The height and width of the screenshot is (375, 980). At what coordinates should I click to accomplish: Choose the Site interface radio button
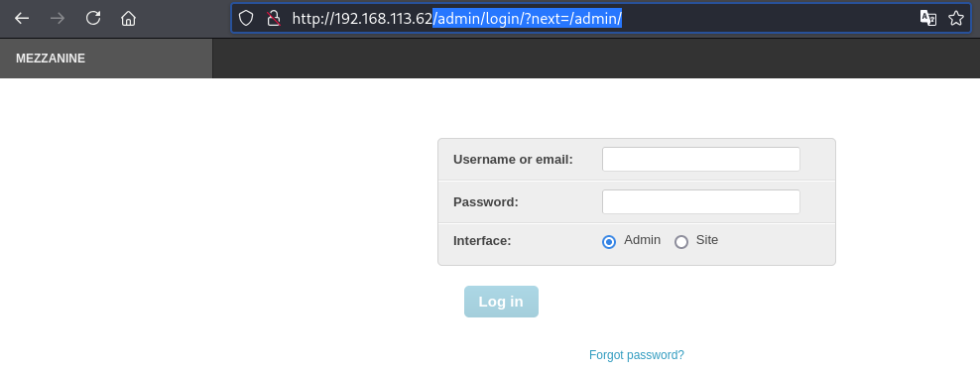click(x=681, y=242)
